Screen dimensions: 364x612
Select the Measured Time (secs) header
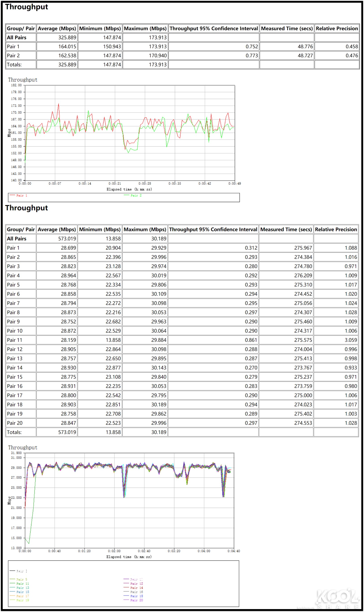[x=286, y=29]
